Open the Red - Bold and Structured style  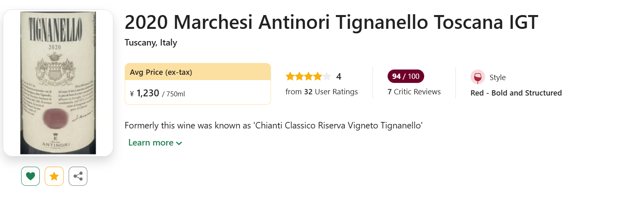click(516, 93)
